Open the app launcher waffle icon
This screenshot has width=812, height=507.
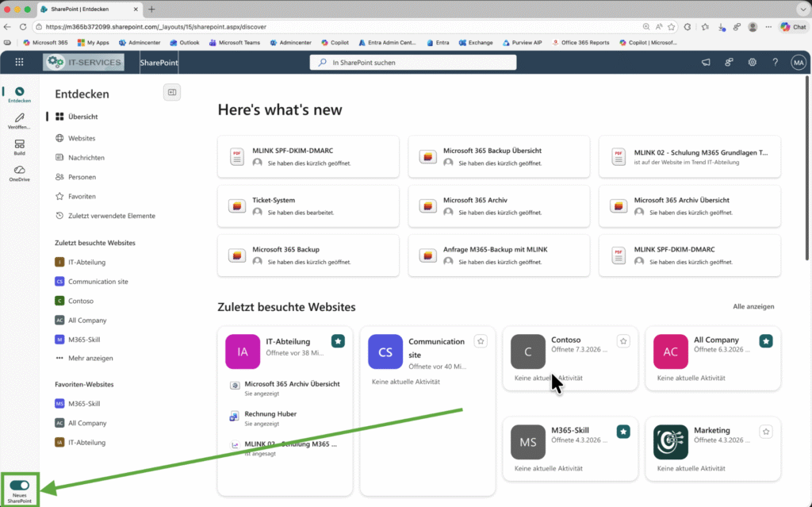tap(19, 62)
